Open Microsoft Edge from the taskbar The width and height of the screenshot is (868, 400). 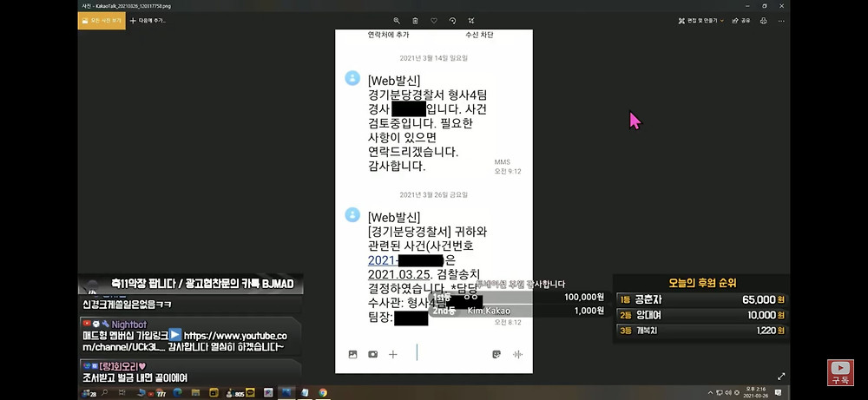pos(177,393)
